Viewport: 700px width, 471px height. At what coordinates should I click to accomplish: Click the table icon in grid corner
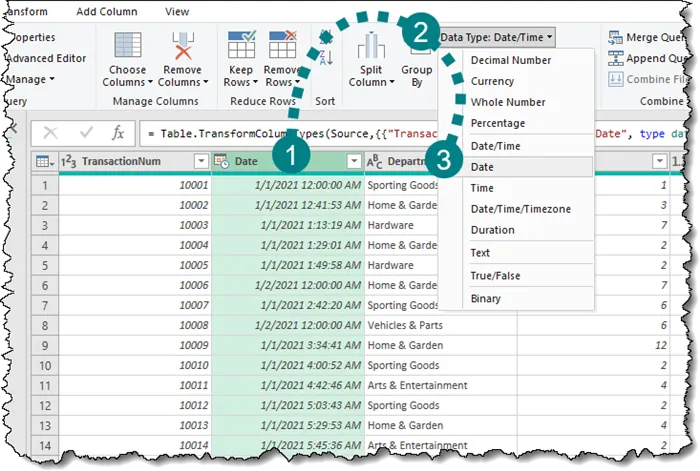pos(44,161)
